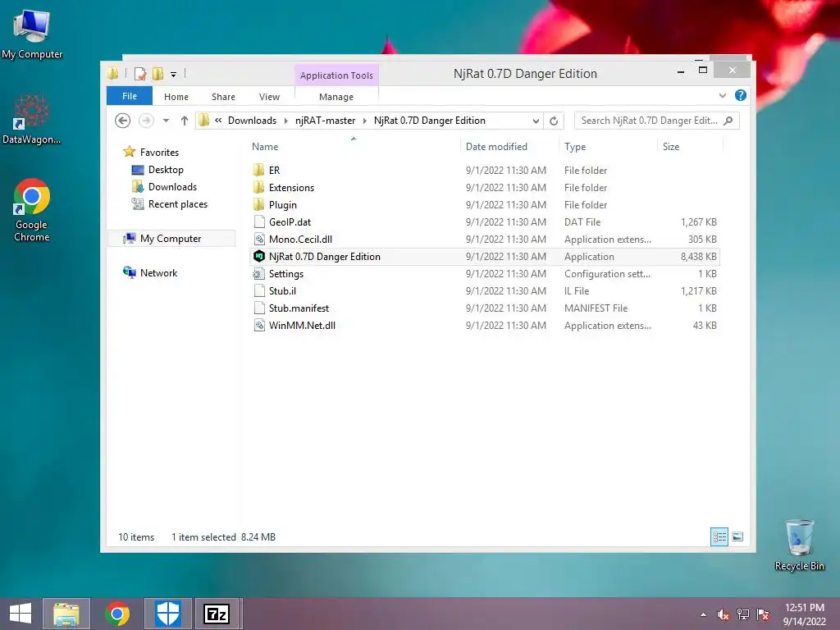This screenshot has height=630, width=840.
Task: Navigate to njRAT-master in address bar
Action: (325, 121)
